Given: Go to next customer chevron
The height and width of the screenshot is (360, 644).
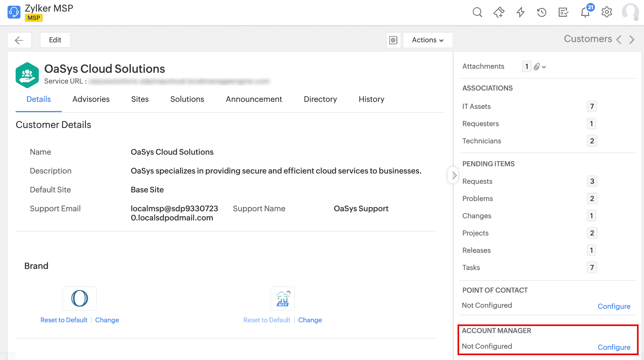Looking at the screenshot, I should click(632, 40).
